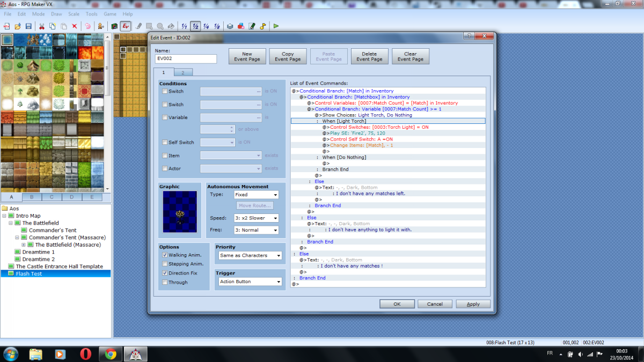Enable the Variable condition checkbox

[165, 117]
